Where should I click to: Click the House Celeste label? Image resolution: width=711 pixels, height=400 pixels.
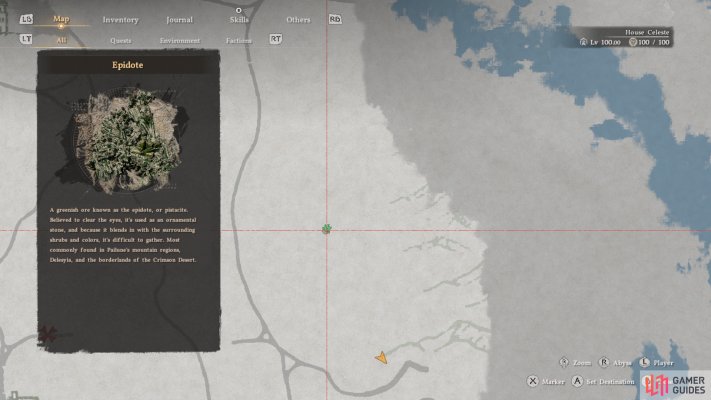tap(647, 32)
